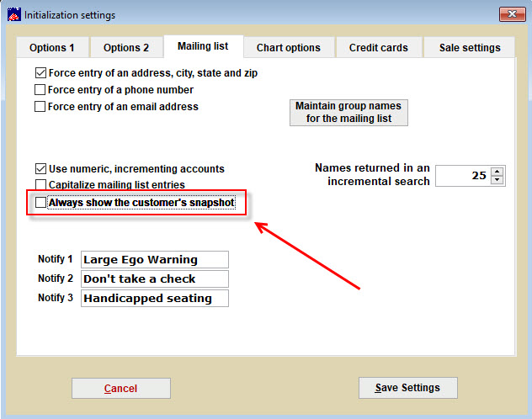Switch to the Options 1 tab
Screen dimensions: 532x419
[x=52, y=47]
